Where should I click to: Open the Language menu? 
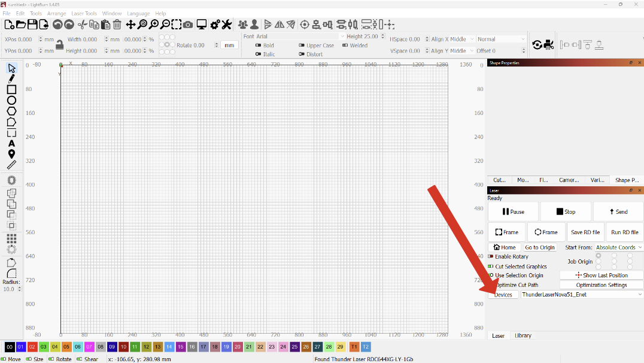(x=138, y=14)
